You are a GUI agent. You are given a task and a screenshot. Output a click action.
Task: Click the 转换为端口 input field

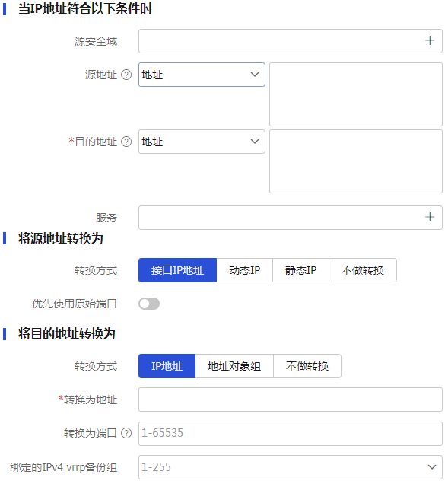pyautogui.click(x=291, y=433)
